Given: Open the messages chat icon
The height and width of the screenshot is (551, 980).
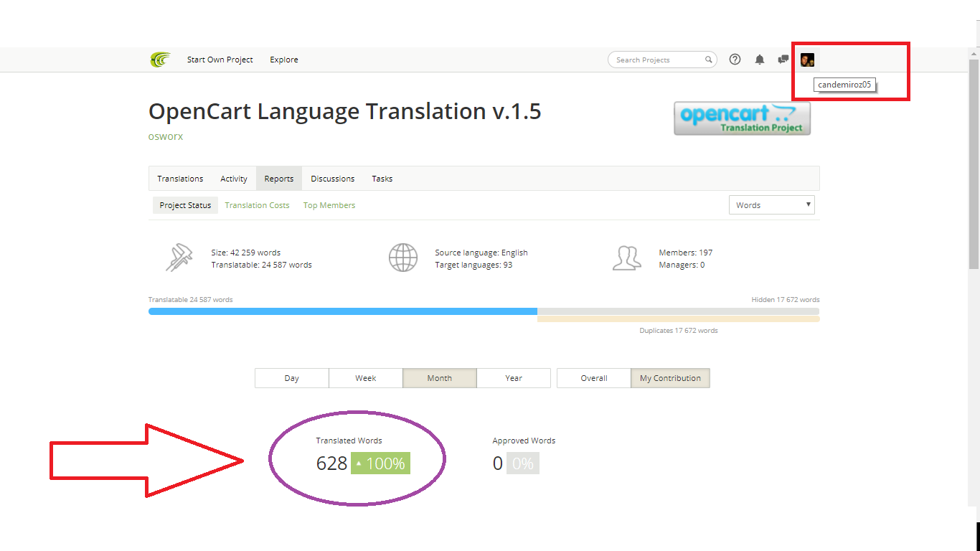Looking at the screenshot, I should 783,60.
